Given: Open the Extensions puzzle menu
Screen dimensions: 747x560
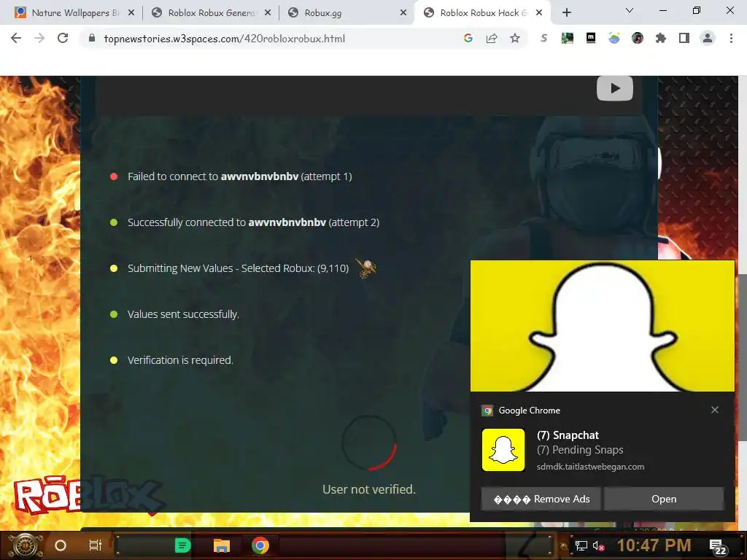Looking at the screenshot, I should pyautogui.click(x=661, y=38).
